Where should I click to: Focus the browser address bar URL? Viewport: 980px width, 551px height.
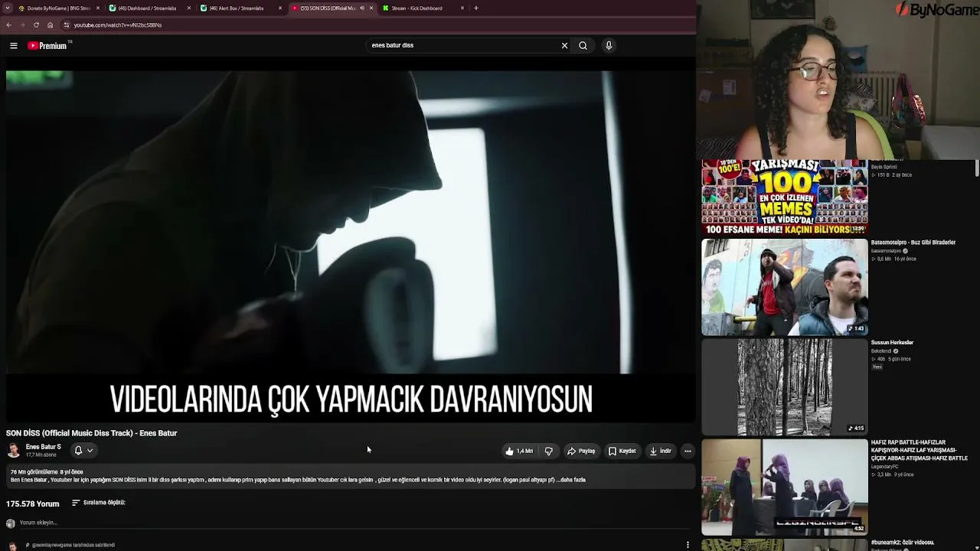[118, 25]
